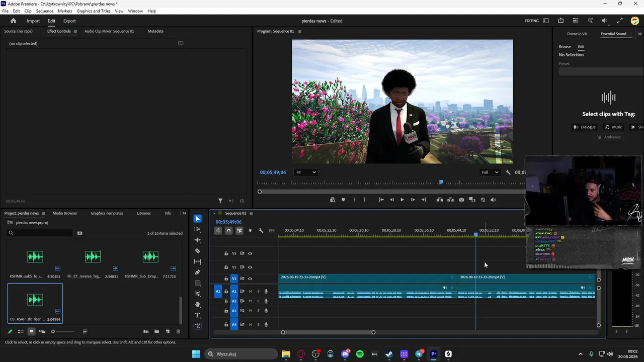The image size is (644, 362).
Task: Open Browse in Essential Sound panel
Action: point(565,47)
